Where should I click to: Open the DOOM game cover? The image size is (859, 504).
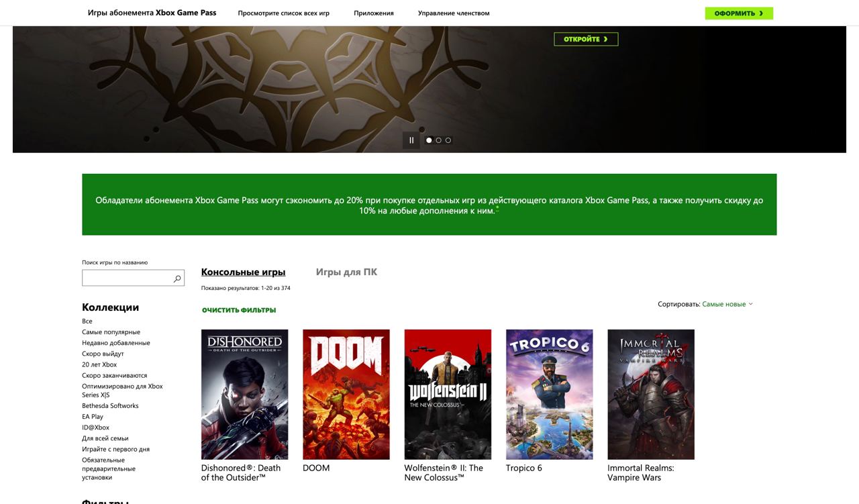click(346, 394)
